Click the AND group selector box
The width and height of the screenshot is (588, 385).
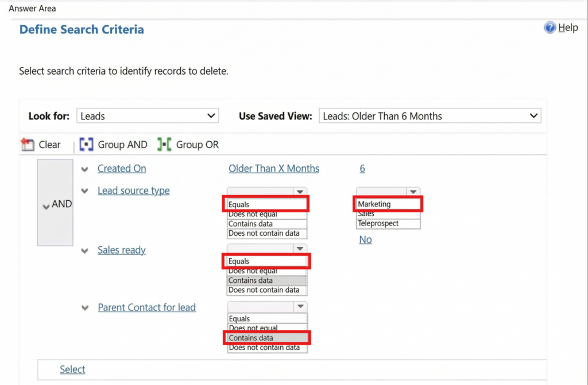coord(55,203)
